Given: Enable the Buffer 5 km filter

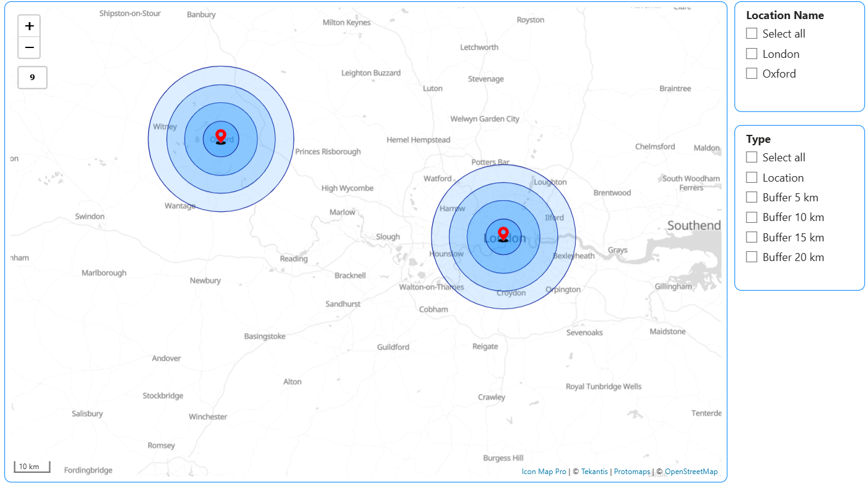Looking at the screenshot, I should (x=751, y=197).
